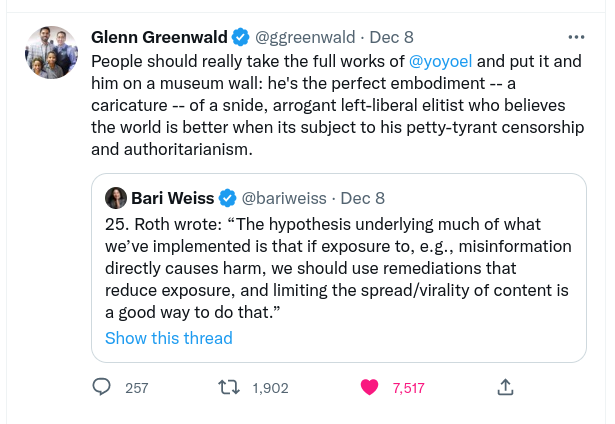615x424 pixels.
Task: Click the 1,902 retweet count
Action: [x=270, y=388]
